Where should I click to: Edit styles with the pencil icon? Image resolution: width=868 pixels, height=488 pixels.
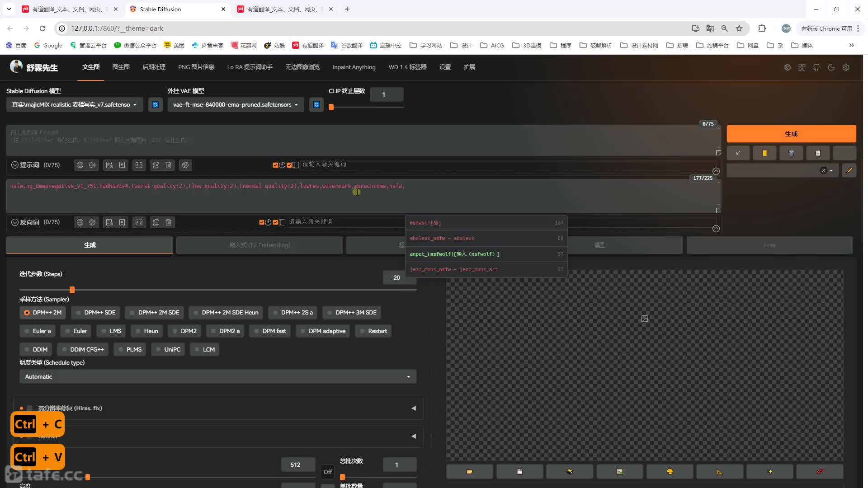tap(849, 171)
